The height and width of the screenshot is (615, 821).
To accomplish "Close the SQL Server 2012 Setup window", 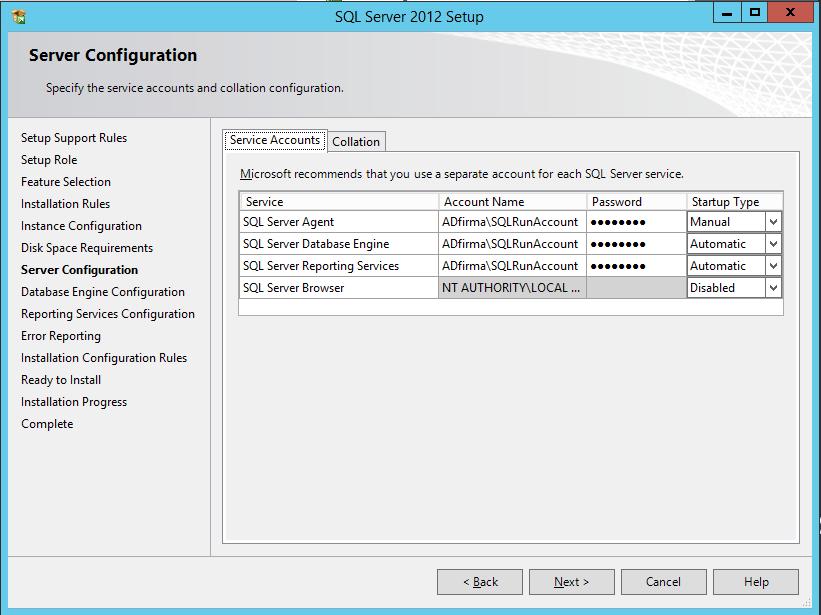I will [x=790, y=13].
